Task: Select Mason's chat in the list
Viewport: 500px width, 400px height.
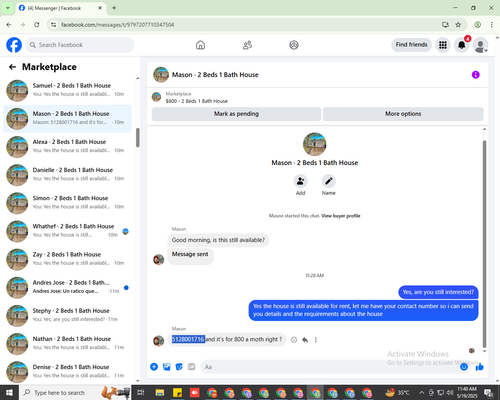Action: click(67, 119)
